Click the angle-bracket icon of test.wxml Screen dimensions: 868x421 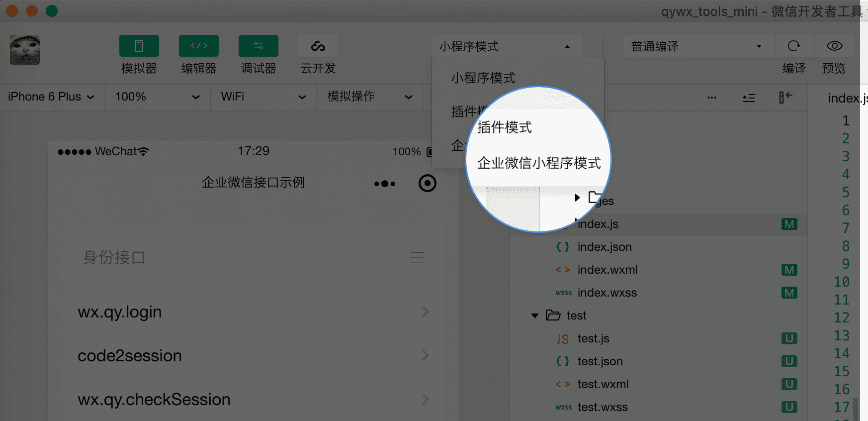click(563, 384)
